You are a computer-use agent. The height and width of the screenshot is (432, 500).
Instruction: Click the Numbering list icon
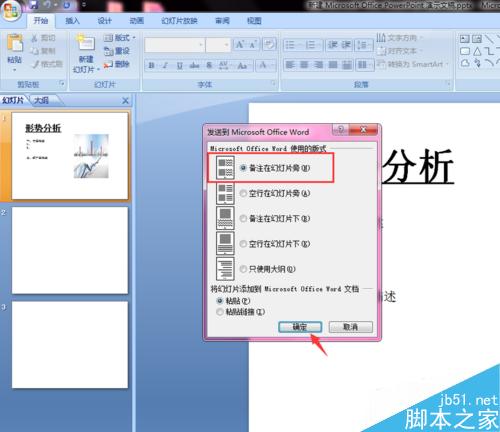pos(310,45)
